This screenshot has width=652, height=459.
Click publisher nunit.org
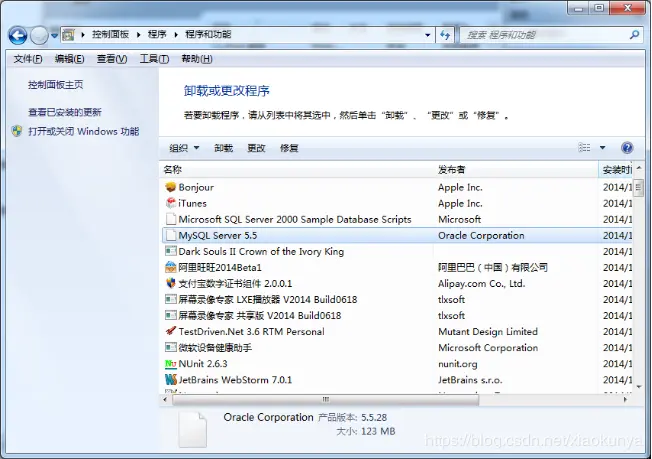pyautogui.click(x=457, y=364)
